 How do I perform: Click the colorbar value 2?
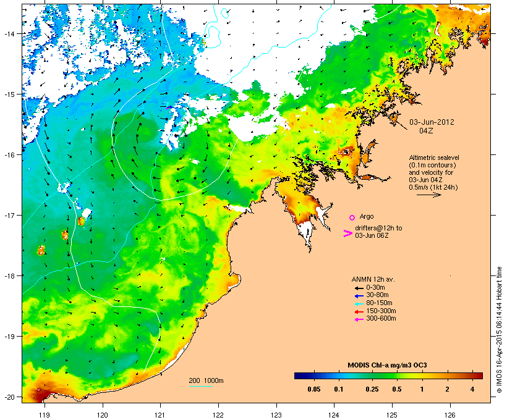447,389
